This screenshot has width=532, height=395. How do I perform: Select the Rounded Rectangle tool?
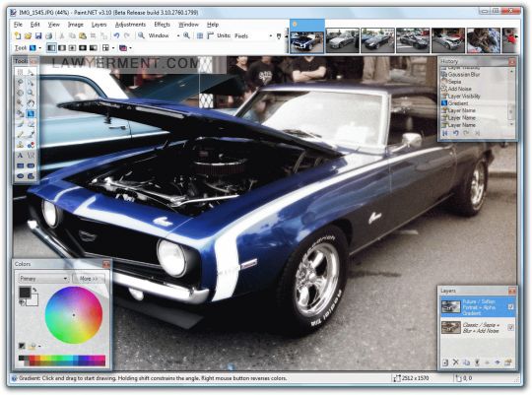(31, 165)
